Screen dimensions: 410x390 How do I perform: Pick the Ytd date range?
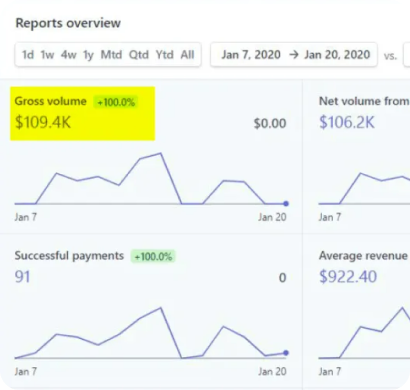[x=165, y=55]
